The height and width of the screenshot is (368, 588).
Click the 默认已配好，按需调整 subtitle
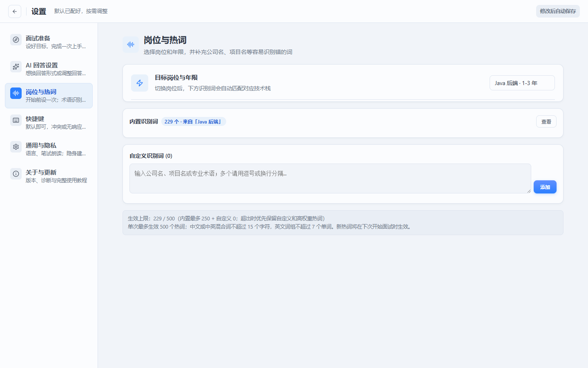(81, 11)
